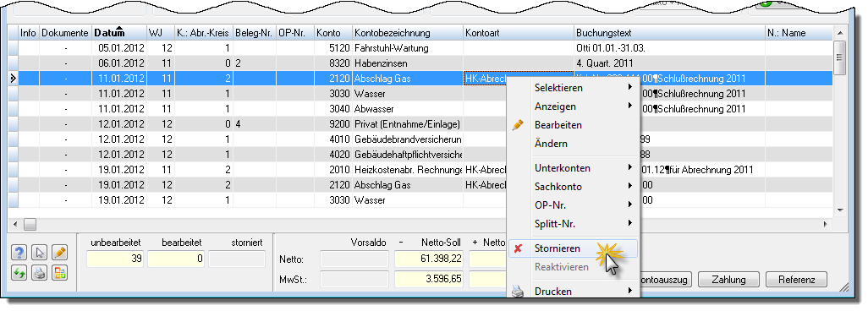Viewport: 868px width, 311px height.
Task: Click the date cell 06.01.2012
Action: pyautogui.click(x=119, y=63)
